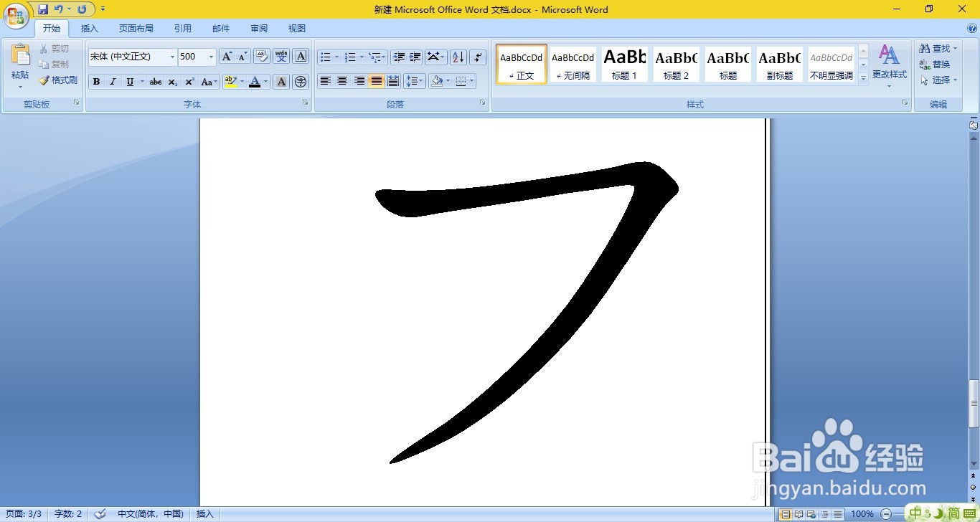This screenshot has height=522, width=980.
Task: Open the 邮件 (Mailings) tab
Action: (x=221, y=29)
